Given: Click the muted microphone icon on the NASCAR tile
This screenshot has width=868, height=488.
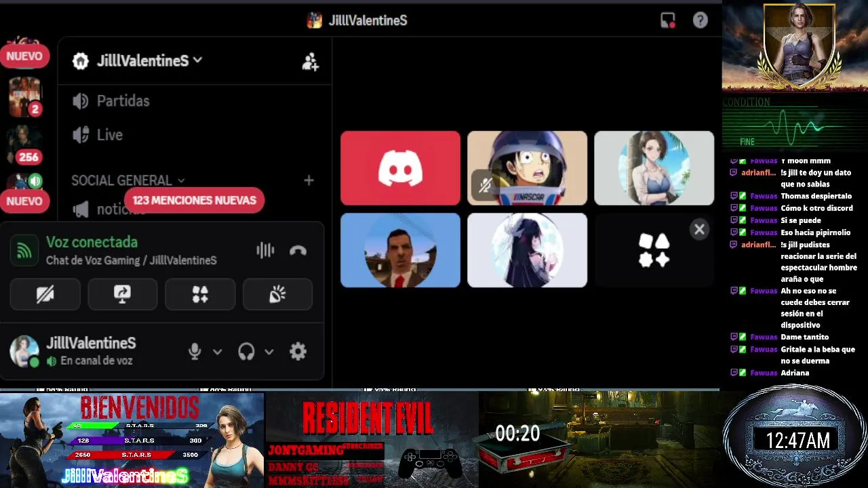Looking at the screenshot, I should [485, 185].
